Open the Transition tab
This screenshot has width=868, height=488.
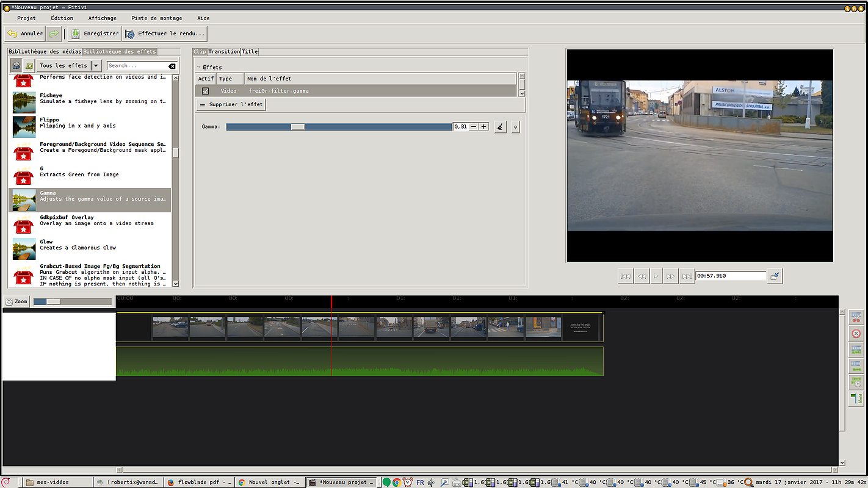(x=224, y=52)
